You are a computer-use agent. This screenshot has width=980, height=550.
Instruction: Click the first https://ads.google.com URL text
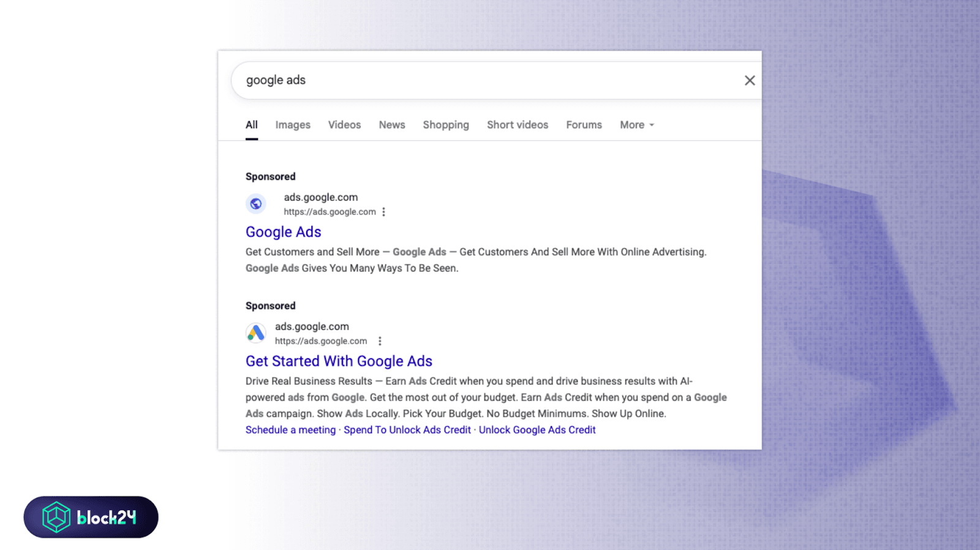(330, 212)
